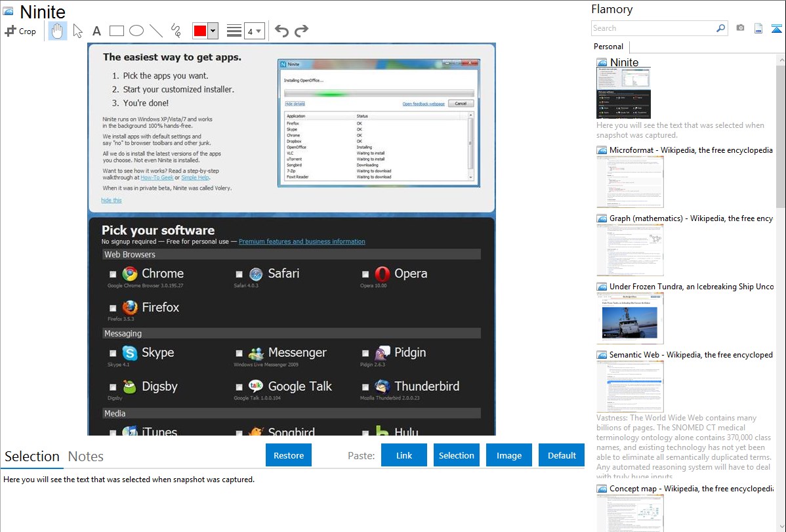Click the Restore button
The image size is (786, 532).
(289, 455)
